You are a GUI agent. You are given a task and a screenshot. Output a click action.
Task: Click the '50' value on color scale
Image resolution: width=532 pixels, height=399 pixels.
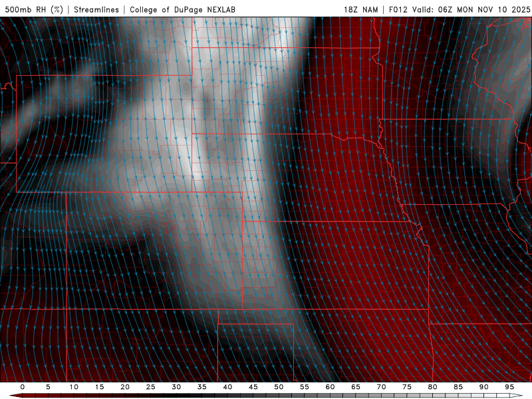tap(279, 387)
